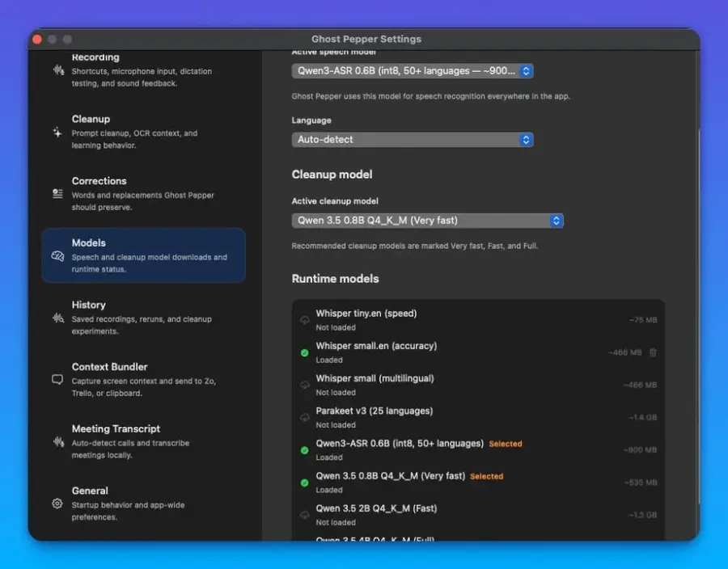
Task: Click the ~535 MB size label
Action: (x=641, y=483)
